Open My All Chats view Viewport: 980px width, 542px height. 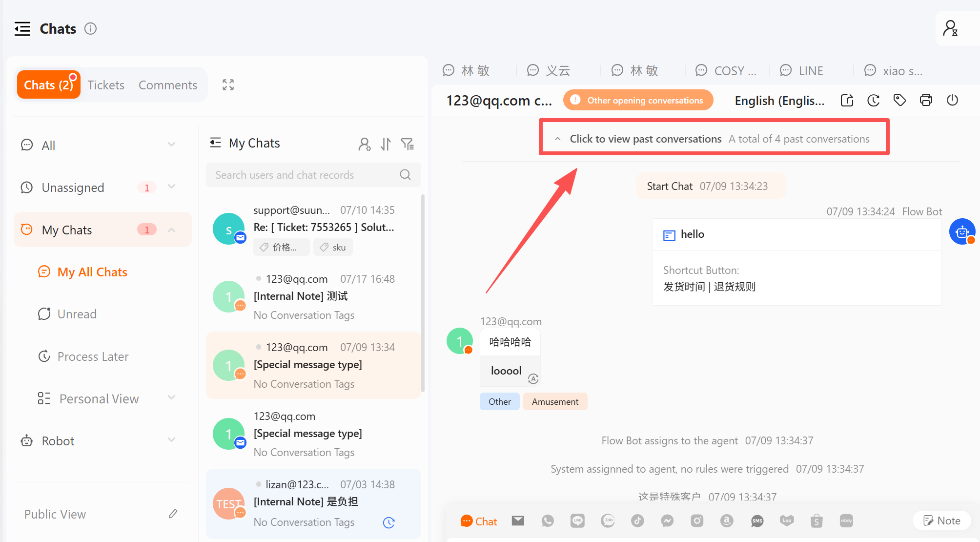point(92,272)
